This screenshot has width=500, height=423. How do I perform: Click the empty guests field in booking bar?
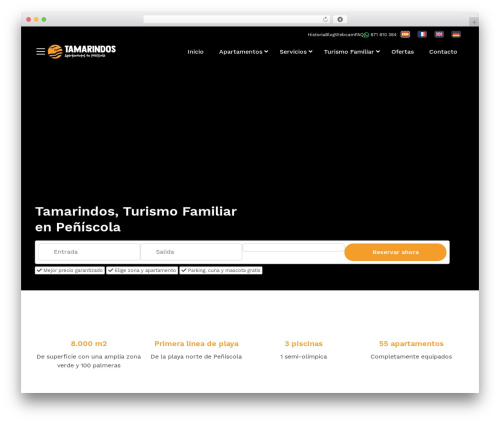click(x=293, y=248)
